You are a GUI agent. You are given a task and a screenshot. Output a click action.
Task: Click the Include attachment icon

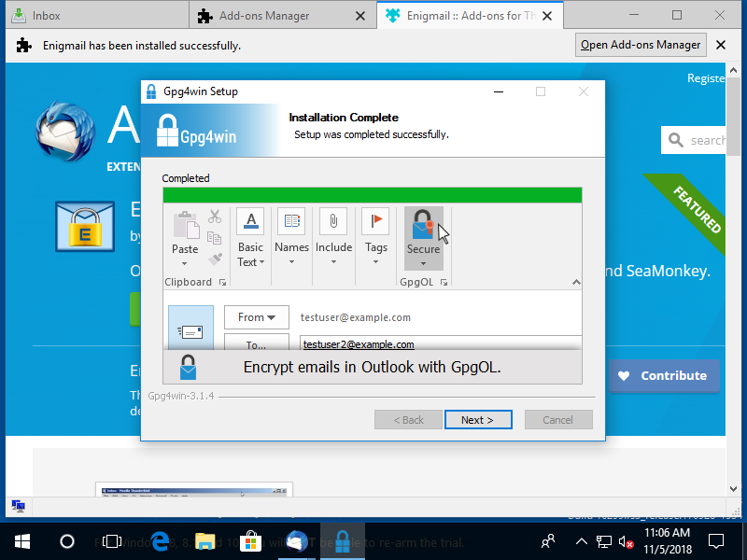click(x=333, y=220)
